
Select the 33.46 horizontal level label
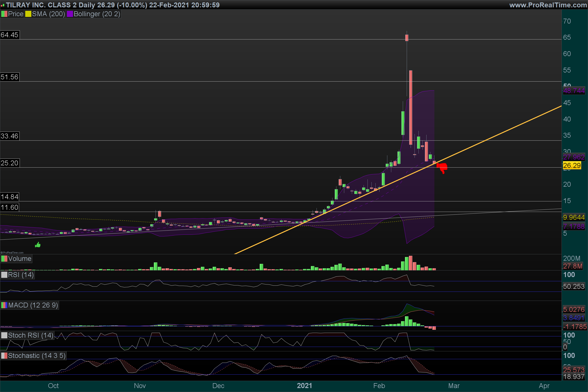click(x=10, y=136)
